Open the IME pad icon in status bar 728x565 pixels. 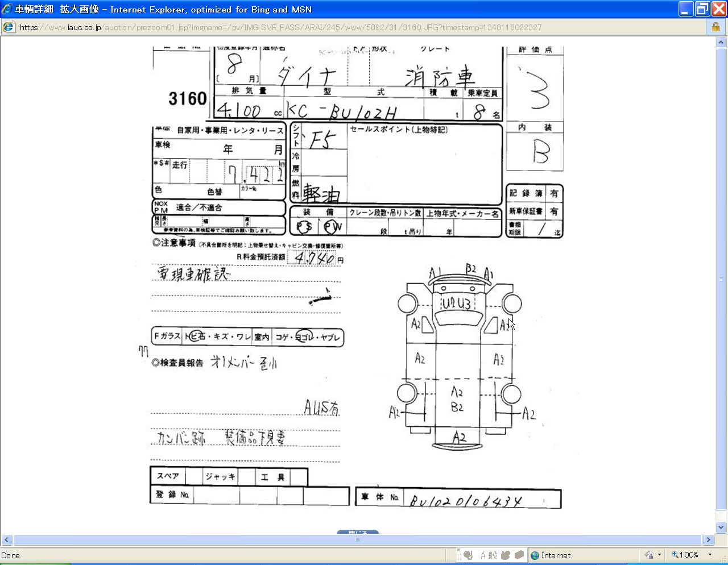click(506, 555)
